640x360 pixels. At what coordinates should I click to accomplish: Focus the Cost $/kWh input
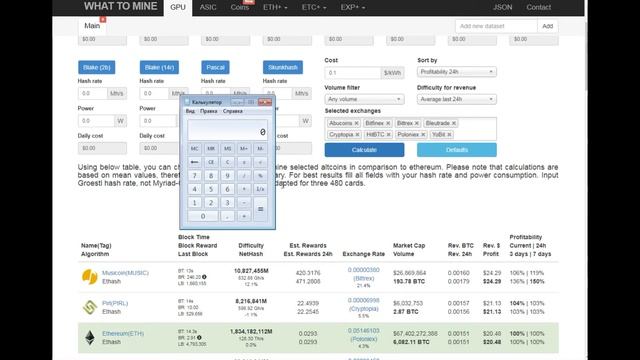coord(353,73)
